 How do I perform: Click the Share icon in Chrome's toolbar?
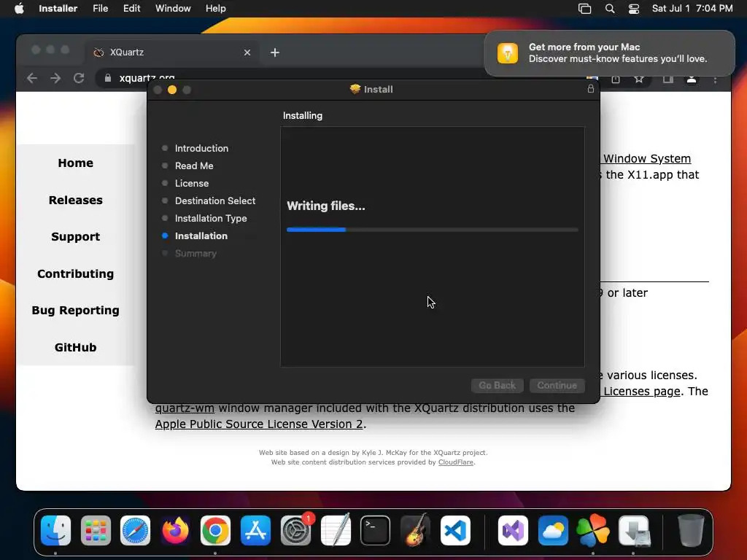(x=616, y=79)
